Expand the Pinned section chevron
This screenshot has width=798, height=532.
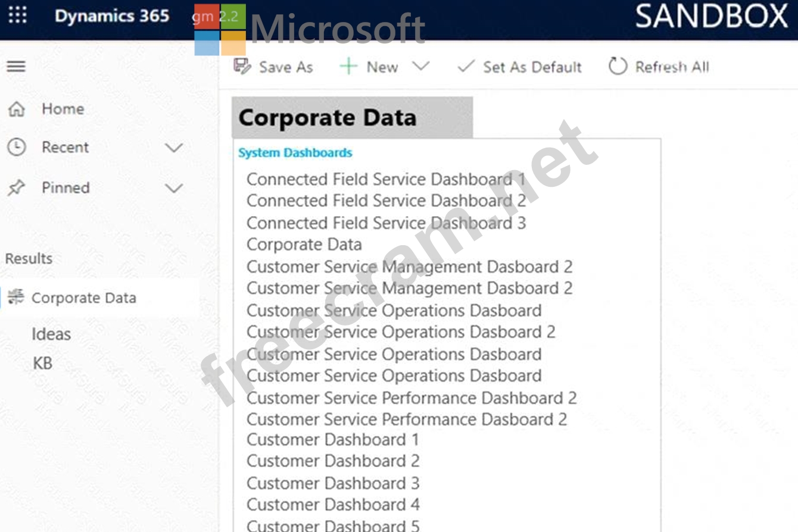(x=174, y=188)
